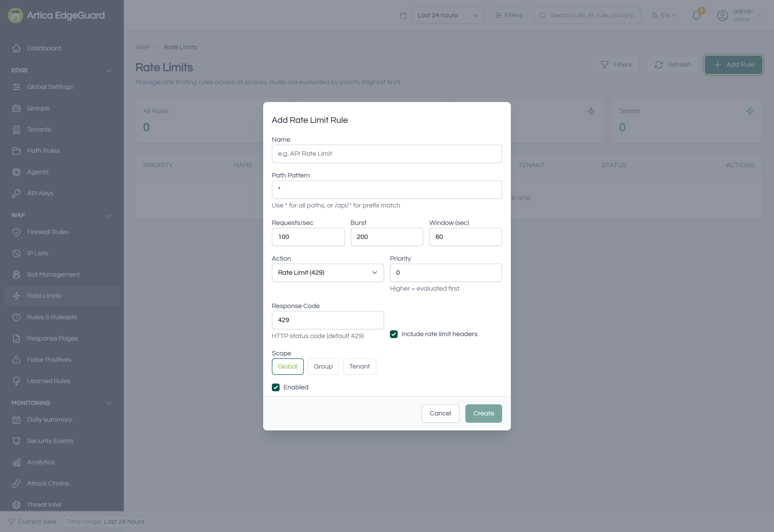Screen dimensions: 774x532
Task: Click the notification bell icon
Action: (696, 15)
